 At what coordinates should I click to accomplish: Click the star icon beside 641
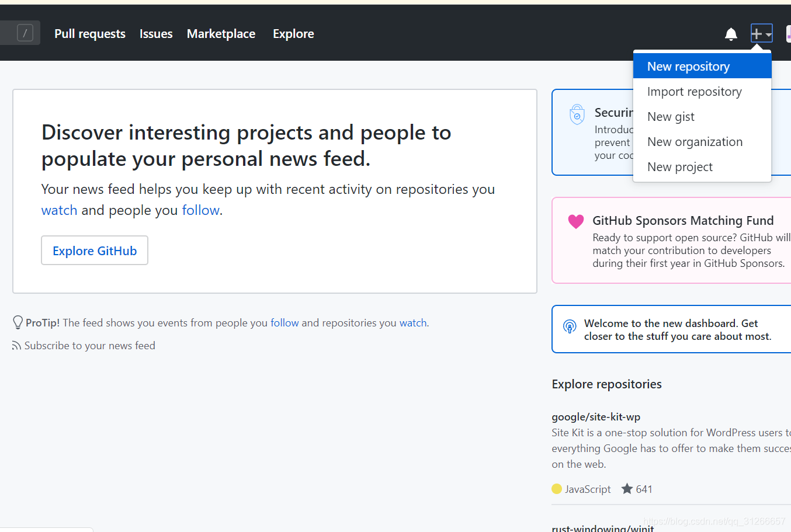[627, 489]
